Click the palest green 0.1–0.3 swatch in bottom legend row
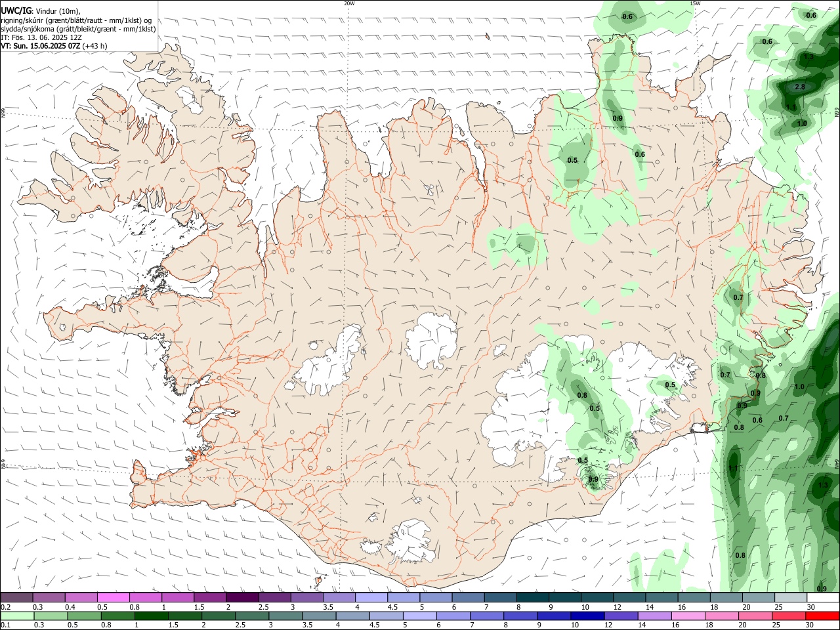This screenshot has height=630, width=840. click(18, 616)
